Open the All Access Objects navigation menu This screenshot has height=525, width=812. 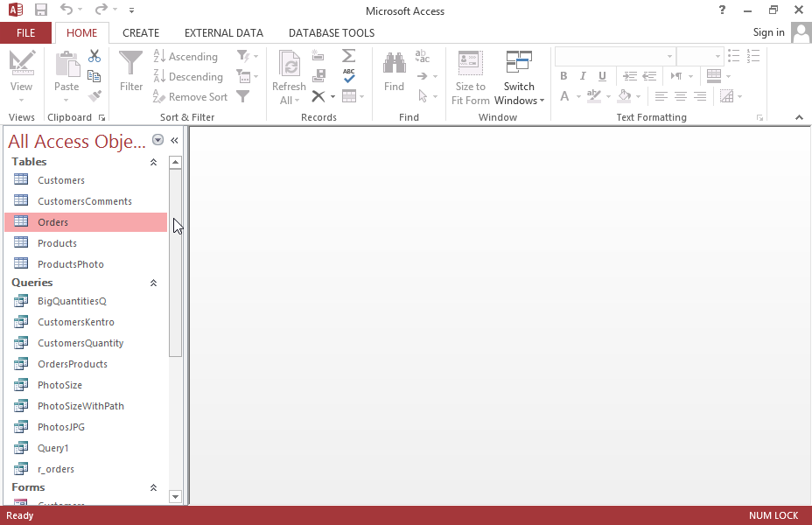158,140
